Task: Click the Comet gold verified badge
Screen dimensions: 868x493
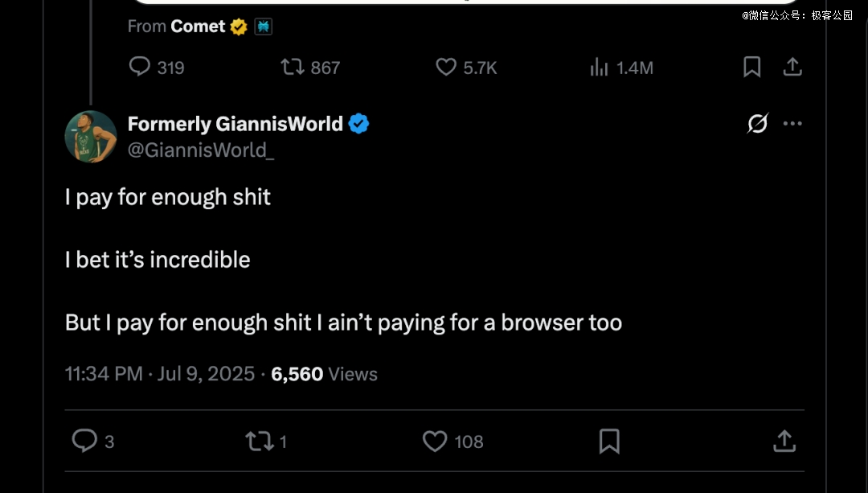Action: click(239, 27)
